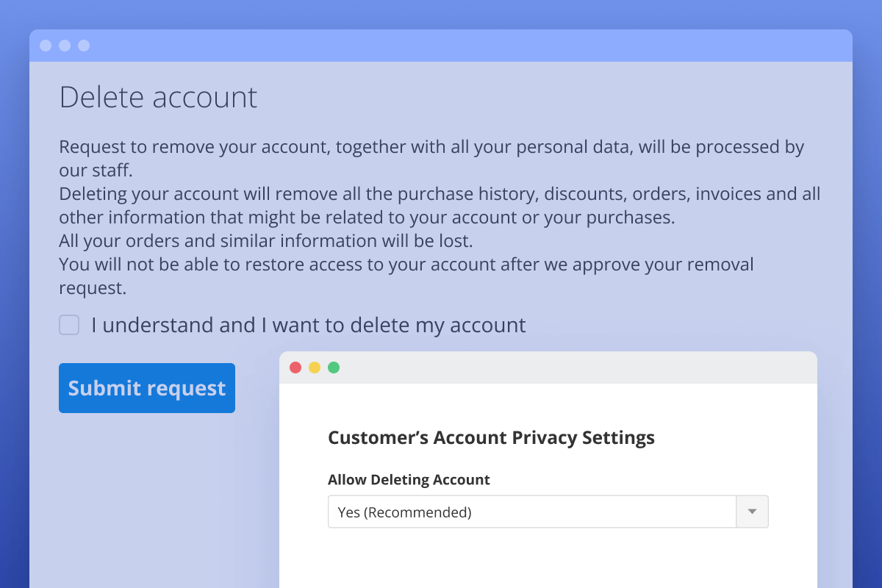
Task: Click the 'I want to delete my account' label text
Action: (x=309, y=325)
